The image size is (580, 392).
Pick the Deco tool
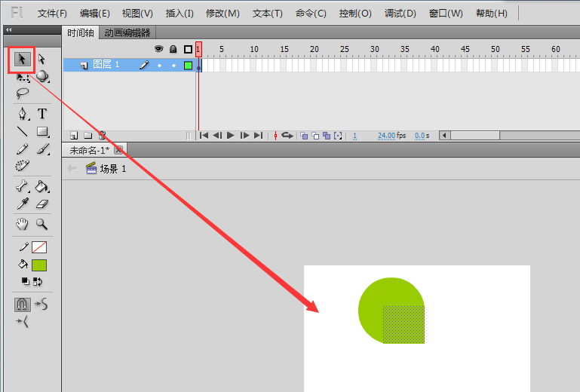(x=22, y=166)
